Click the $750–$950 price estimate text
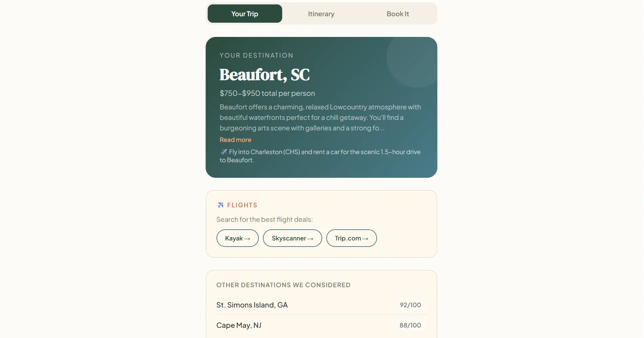The width and height of the screenshot is (644, 338). pos(267,93)
